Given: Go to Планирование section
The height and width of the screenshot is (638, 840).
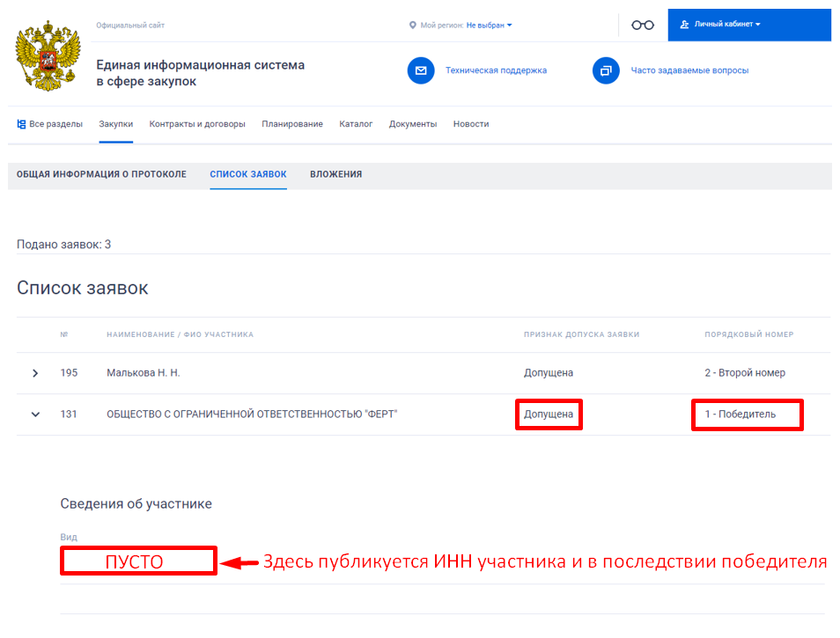Looking at the screenshot, I should point(292,124).
